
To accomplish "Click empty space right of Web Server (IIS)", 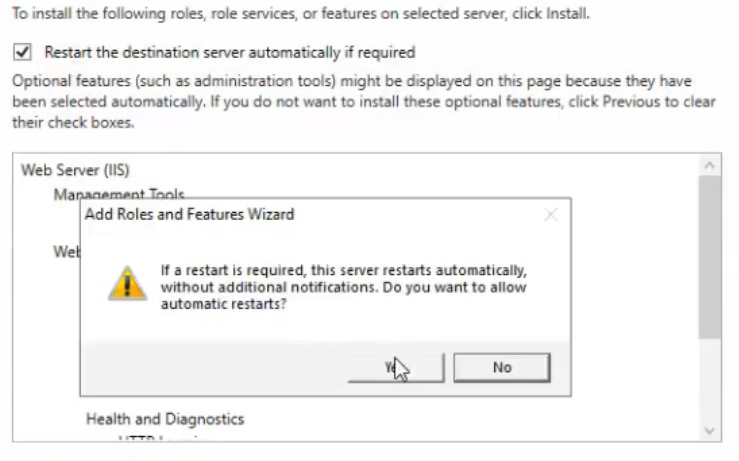I will click(x=410, y=170).
